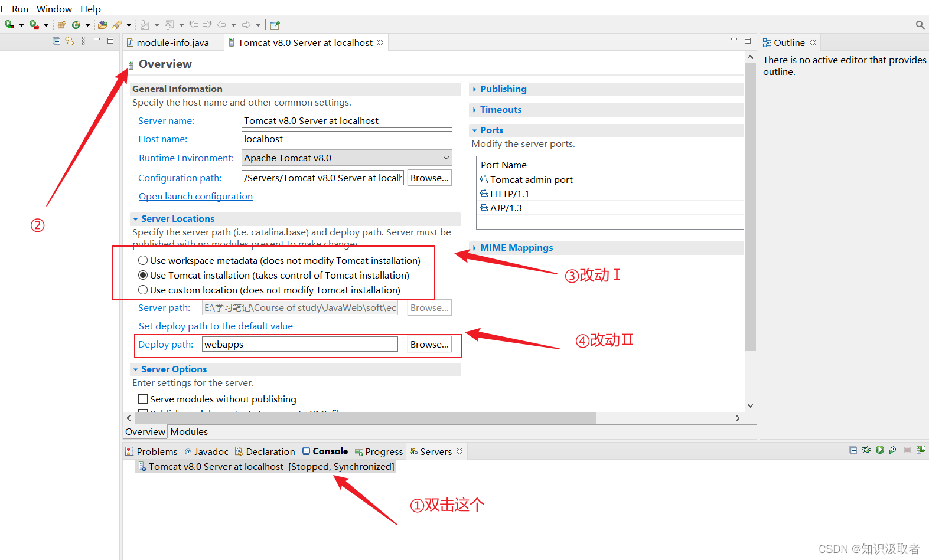Open the left panel View Menu dots

(83, 41)
